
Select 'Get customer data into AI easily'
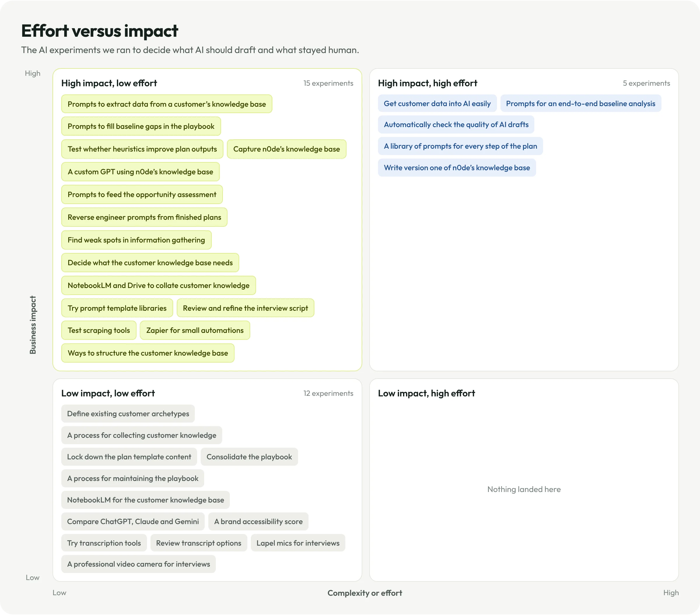(437, 103)
